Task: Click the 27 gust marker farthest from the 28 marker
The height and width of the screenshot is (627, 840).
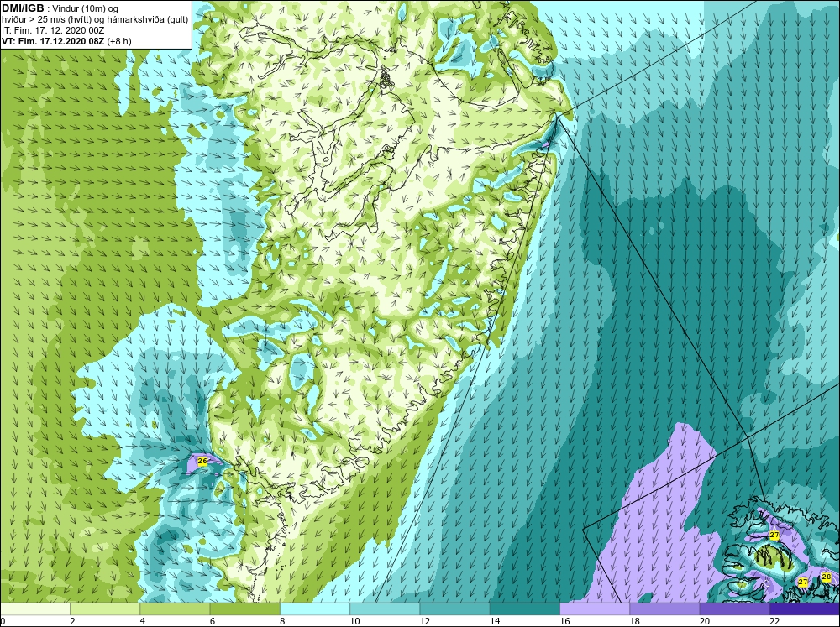Action: pos(774,535)
